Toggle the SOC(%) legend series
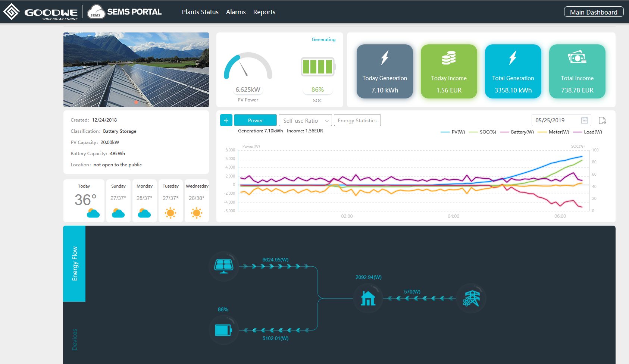The width and height of the screenshot is (629, 364). coord(483,132)
